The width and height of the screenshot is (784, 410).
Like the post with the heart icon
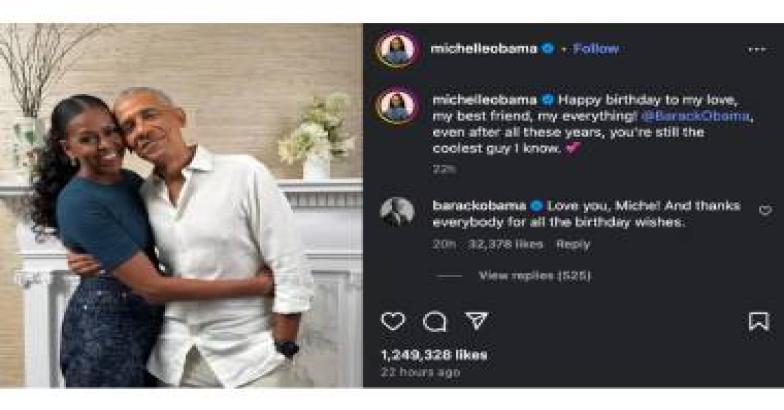pyautogui.click(x=393, y=322)
